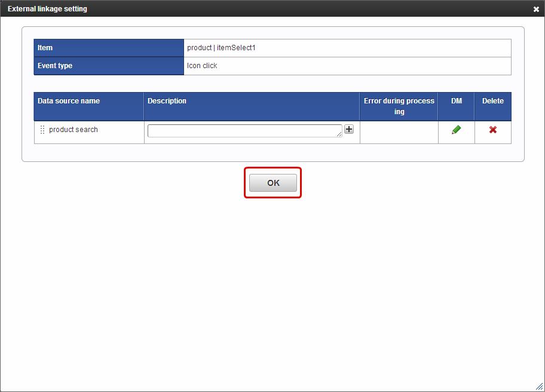Click the green pencil DM edit icon
This screenshot has width=545, height=392.
point(457,130)
